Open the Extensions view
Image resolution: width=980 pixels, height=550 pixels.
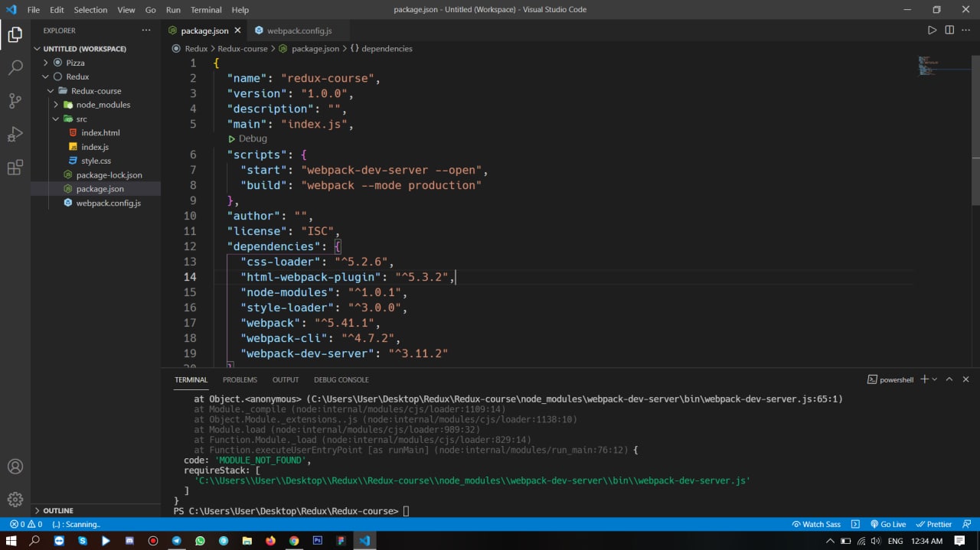tap(15, 168)
